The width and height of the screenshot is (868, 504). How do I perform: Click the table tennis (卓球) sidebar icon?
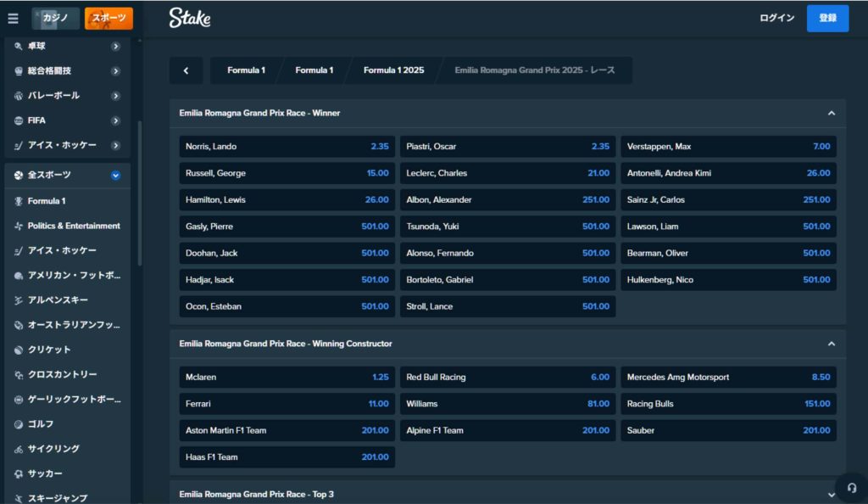point(19,46)
